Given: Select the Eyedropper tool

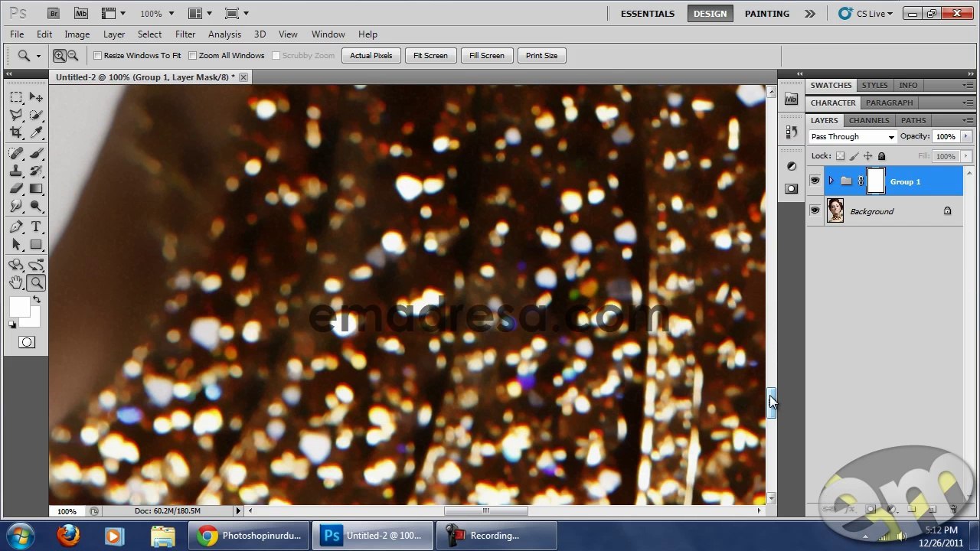Looking at the screenshot, I should tap(36, 132).
